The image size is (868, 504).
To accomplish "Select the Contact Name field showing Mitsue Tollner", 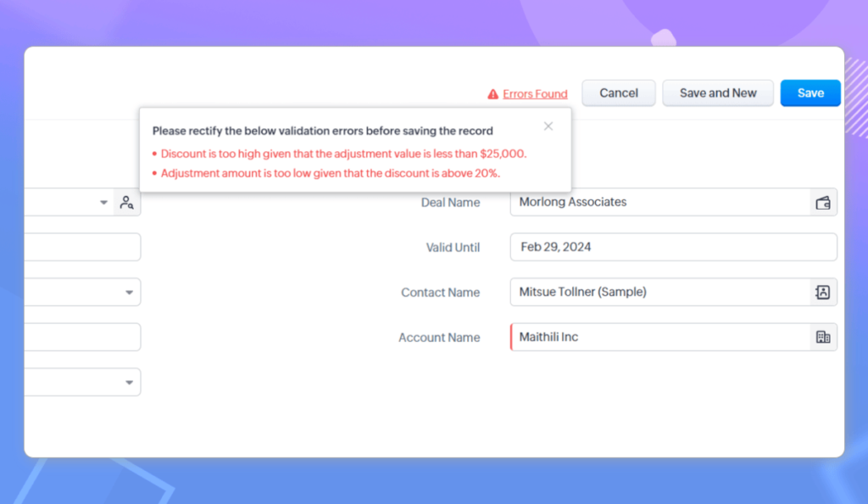I will [x=661, y=292].
